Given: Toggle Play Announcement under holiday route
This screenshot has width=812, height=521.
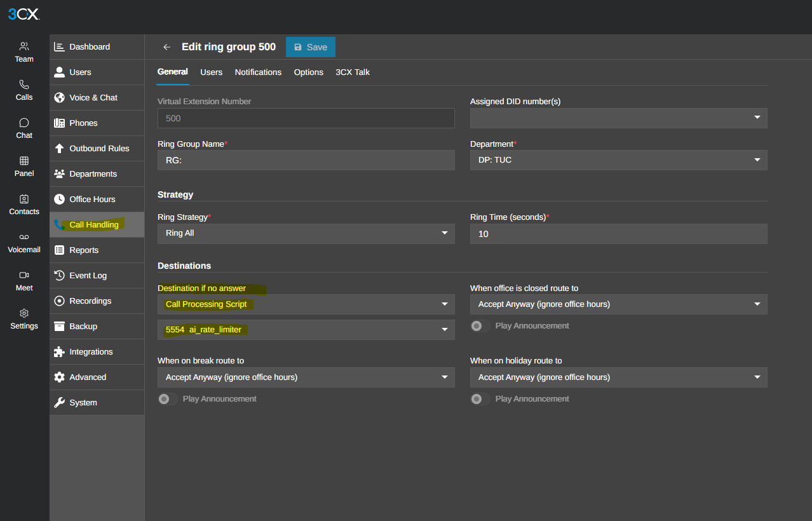Looking at the screenshot, I should click(x=480, y=399).
